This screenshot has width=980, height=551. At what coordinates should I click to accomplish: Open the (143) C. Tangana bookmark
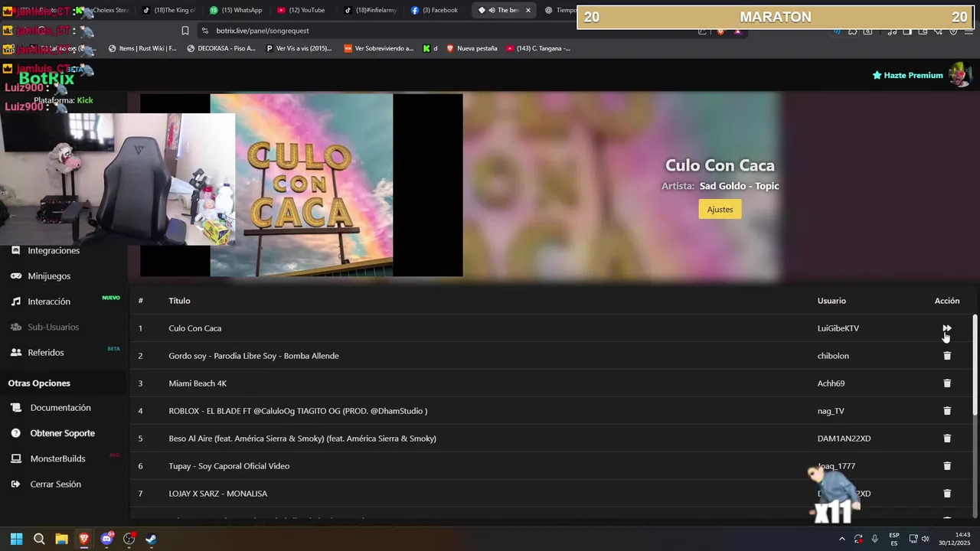pos(537,48)
